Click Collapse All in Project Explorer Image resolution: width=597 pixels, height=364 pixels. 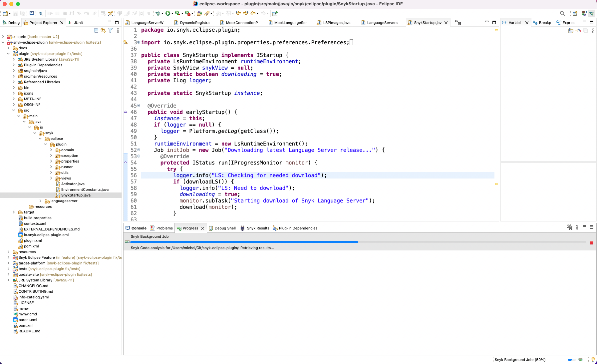coord(96,30)
